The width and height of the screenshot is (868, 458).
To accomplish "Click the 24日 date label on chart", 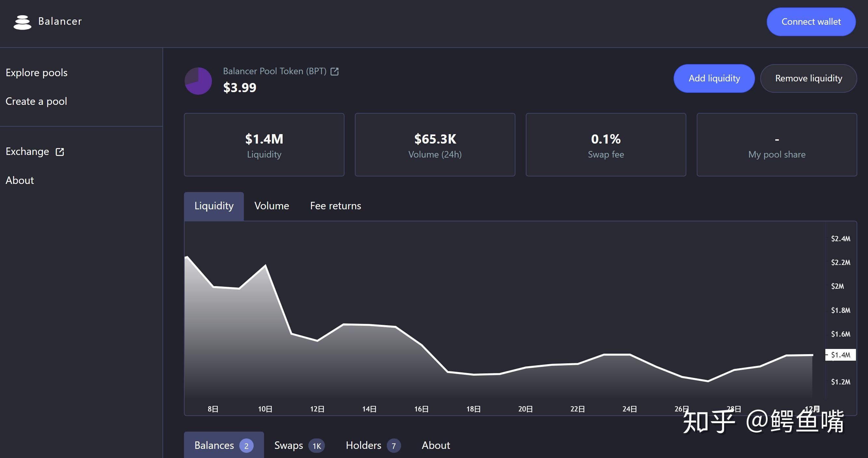I will (629, 409).
